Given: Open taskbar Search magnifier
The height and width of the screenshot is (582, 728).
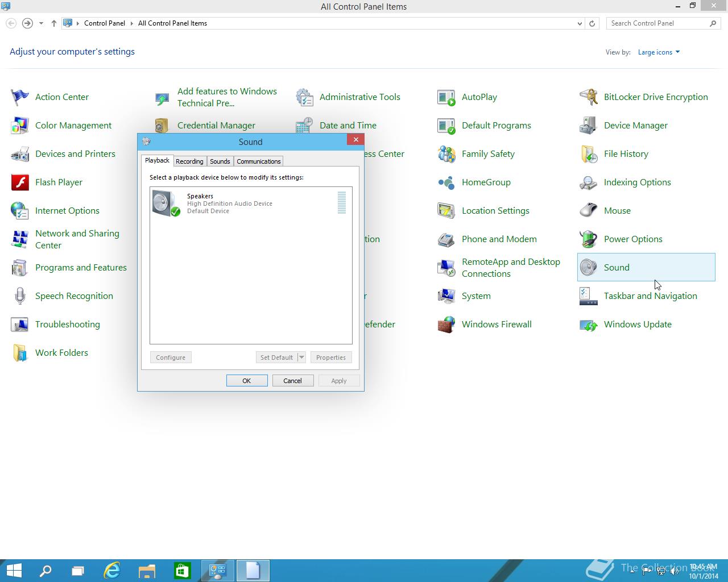Looking at the screenshot, I should pyautogui.click(x=45, y=571).
